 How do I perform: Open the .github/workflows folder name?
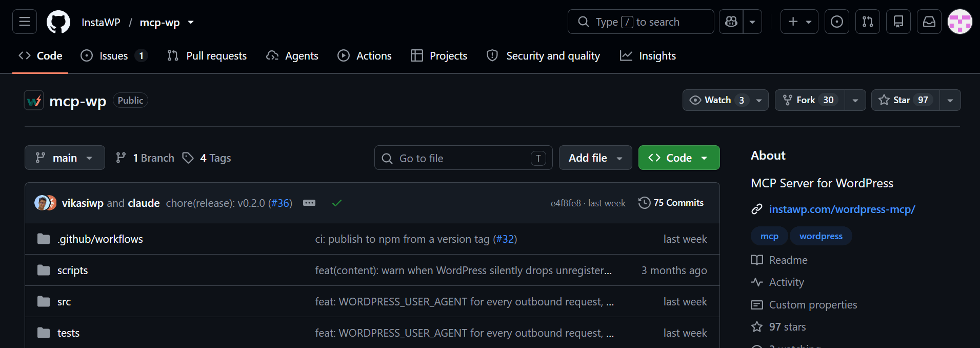(x=100, y=239)
